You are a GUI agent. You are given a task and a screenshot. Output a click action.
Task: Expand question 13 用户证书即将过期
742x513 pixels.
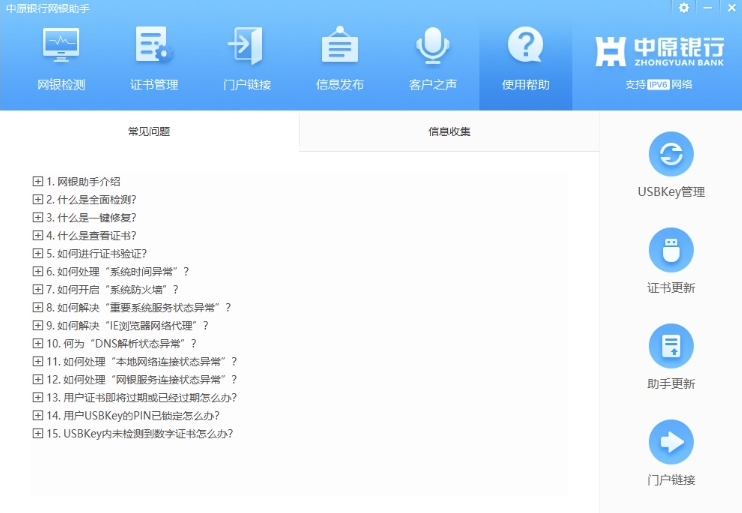(x=38, y=397)
